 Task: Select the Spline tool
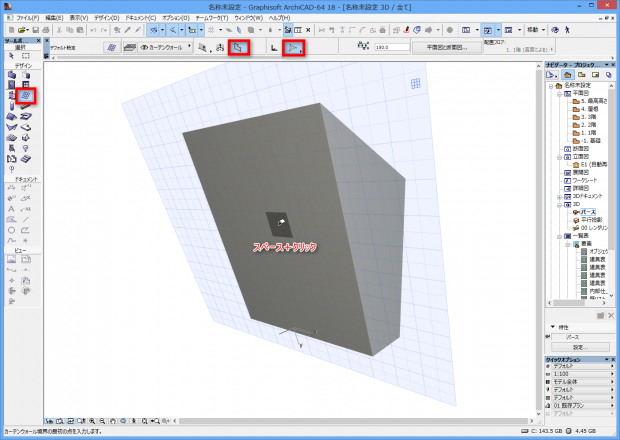click(11, 240)
